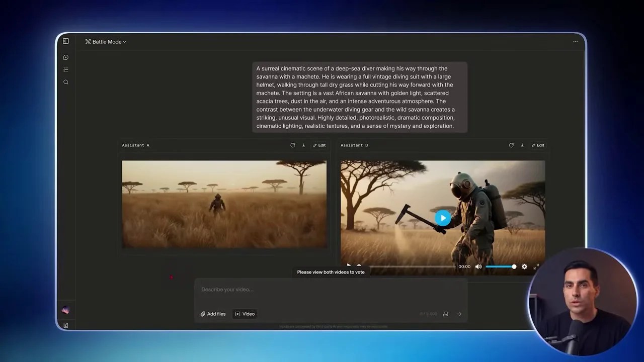Edit Assistant A's response
The height and width of the screenshot is (362, 644).
point(319,145)
